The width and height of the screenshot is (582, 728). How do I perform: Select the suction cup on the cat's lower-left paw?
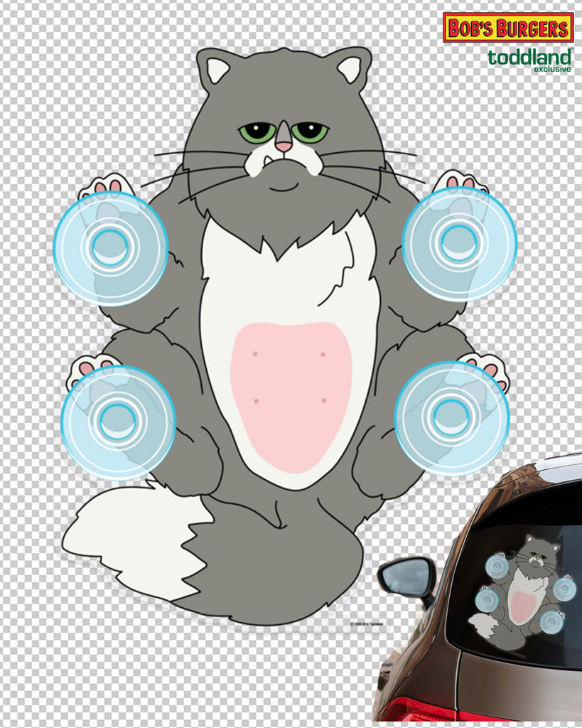click(118, 422)
